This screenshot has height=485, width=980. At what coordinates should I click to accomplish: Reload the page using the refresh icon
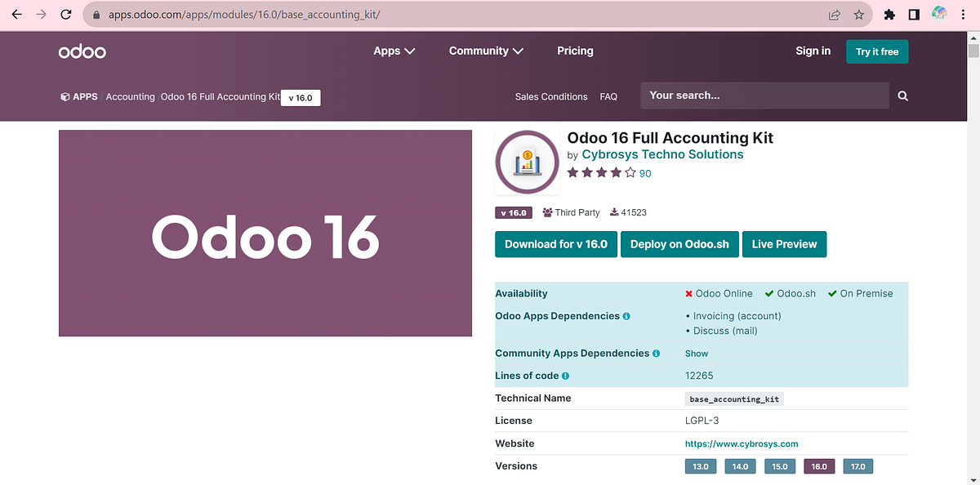65,14
